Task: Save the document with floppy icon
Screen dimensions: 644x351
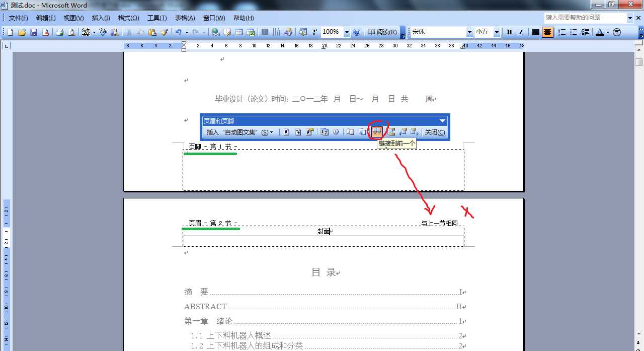Action: pos(34,32)
